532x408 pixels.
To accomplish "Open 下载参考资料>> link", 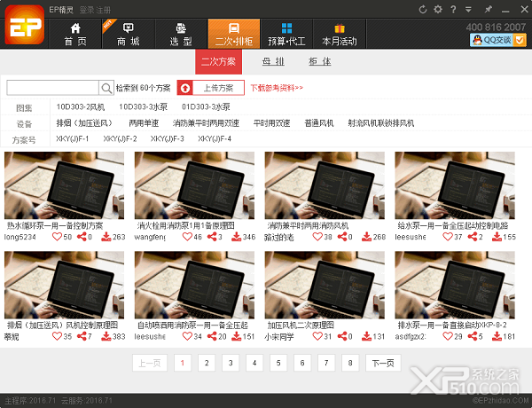I will pyautogui.click(x=277, y=88).
